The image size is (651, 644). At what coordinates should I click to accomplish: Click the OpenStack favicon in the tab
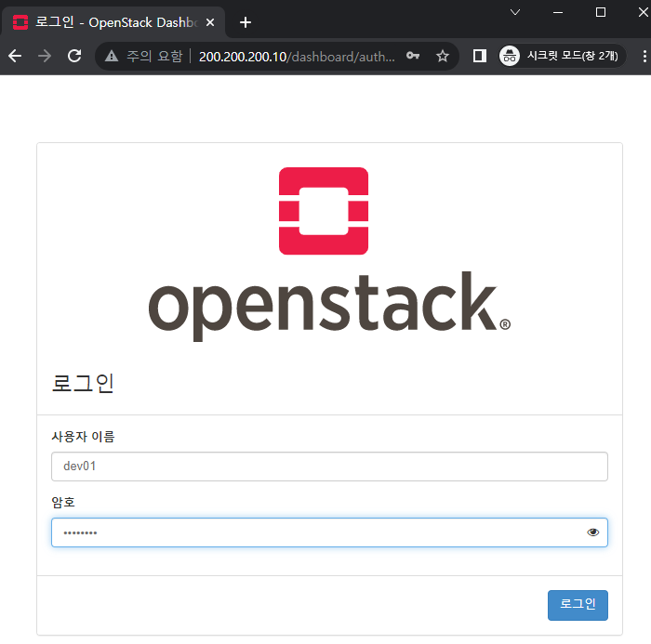click(x=20, y=22)
